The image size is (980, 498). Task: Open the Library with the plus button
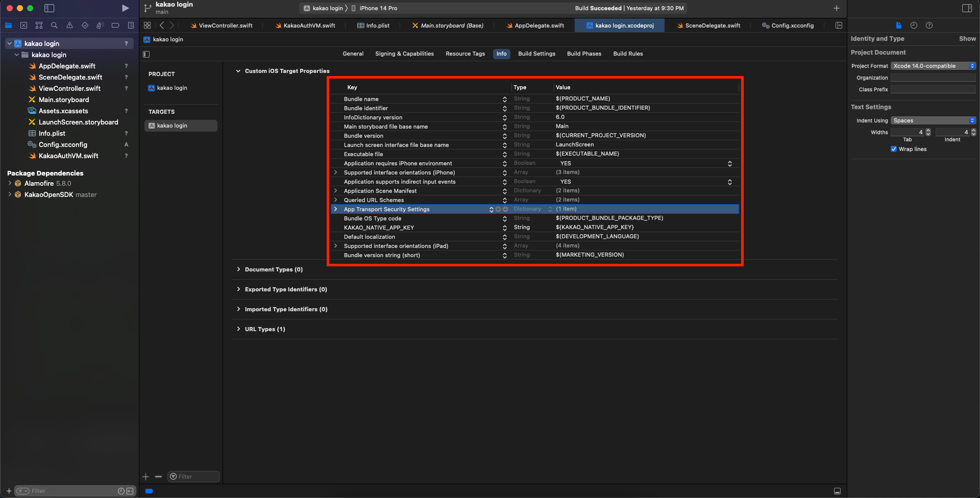click(x=837, y=8)
